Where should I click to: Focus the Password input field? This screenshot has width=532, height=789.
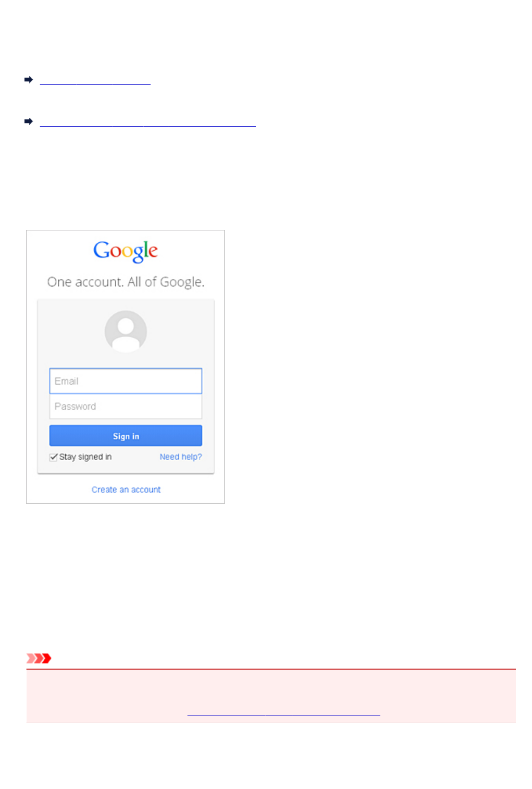tap(126, 406)
